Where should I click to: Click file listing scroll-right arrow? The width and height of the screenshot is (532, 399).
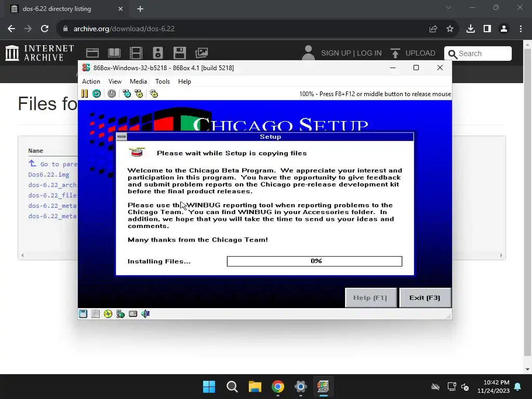(501, 256)
